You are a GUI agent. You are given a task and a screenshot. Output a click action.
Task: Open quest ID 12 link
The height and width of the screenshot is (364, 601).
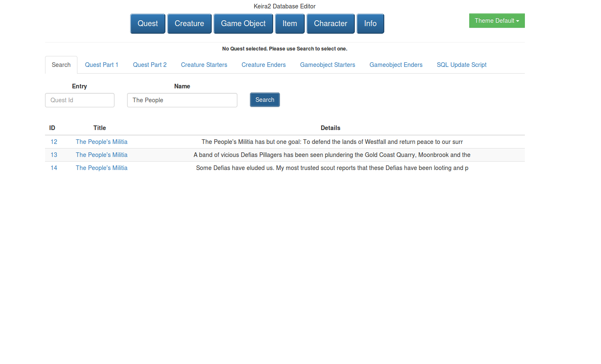point(54,142)
